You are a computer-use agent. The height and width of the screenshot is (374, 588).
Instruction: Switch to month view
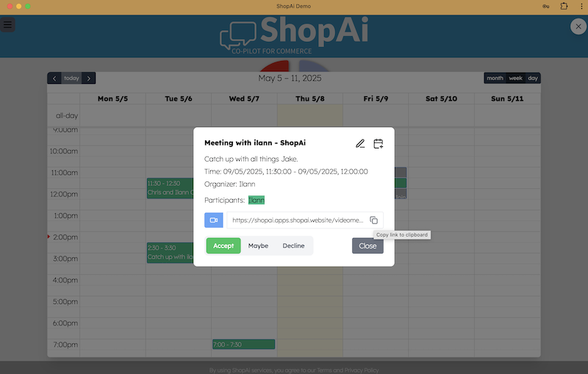tap(495, 79)
